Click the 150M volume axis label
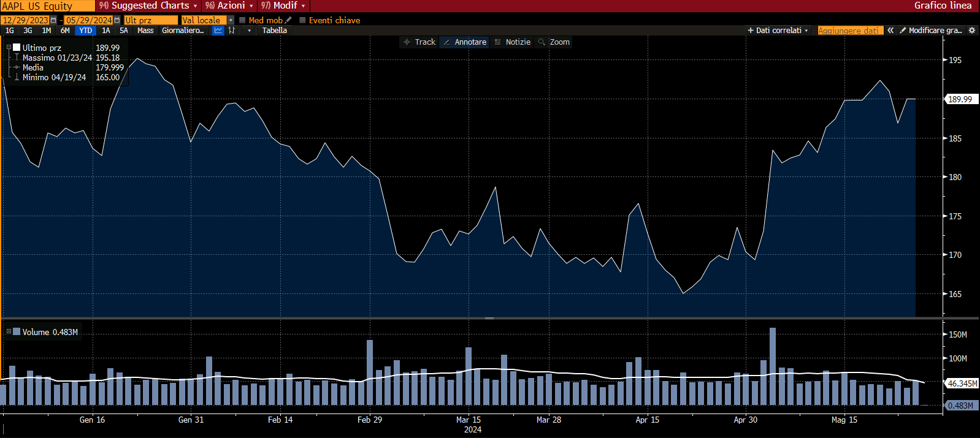 coord(958,334)
